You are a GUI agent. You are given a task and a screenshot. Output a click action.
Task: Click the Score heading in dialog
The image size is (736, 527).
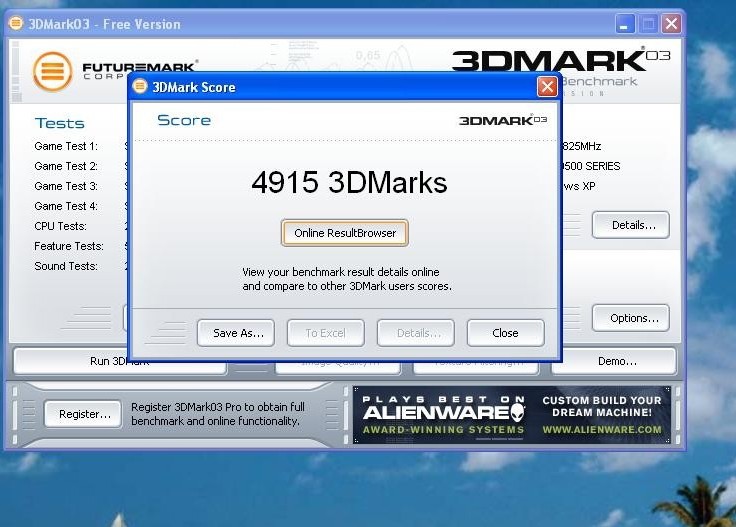click(184, 120)
